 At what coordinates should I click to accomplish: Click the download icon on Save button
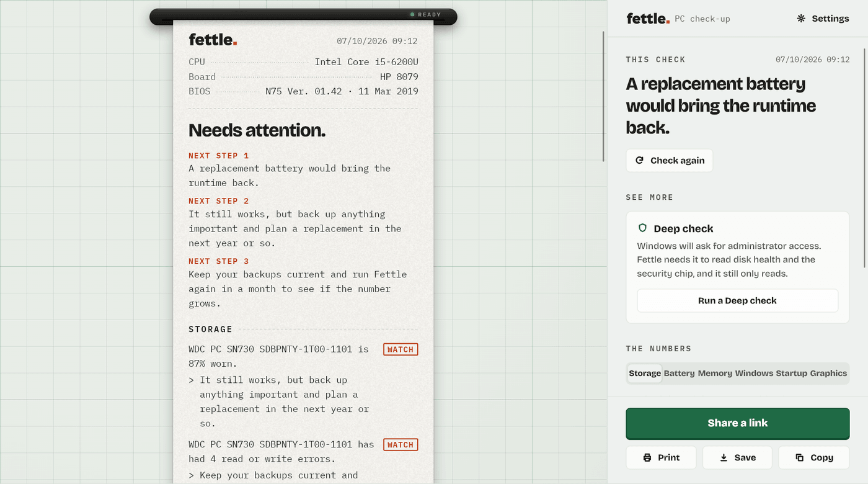click(724, 457)
